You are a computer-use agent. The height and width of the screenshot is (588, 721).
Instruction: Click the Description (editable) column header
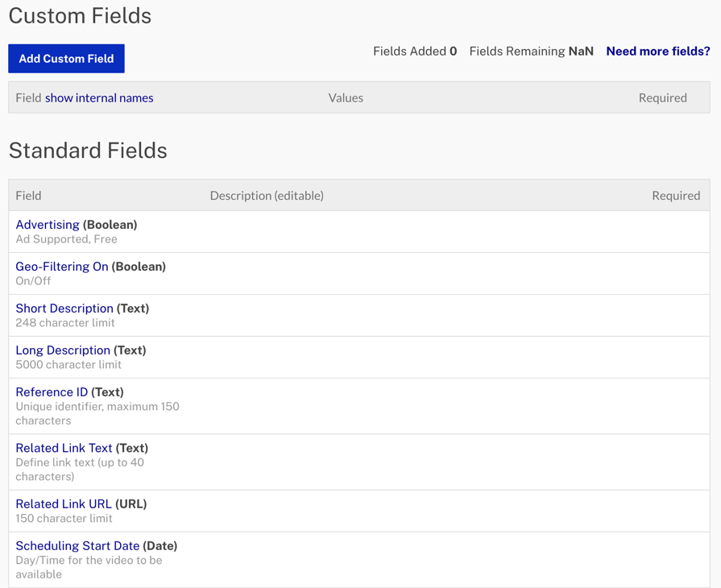267,196
